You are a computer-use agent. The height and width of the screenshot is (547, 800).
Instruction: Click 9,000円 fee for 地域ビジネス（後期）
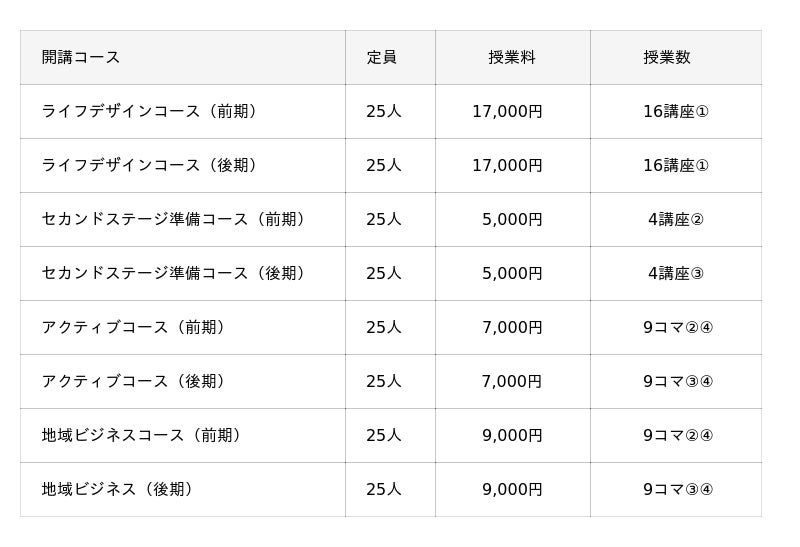point(512,490)
